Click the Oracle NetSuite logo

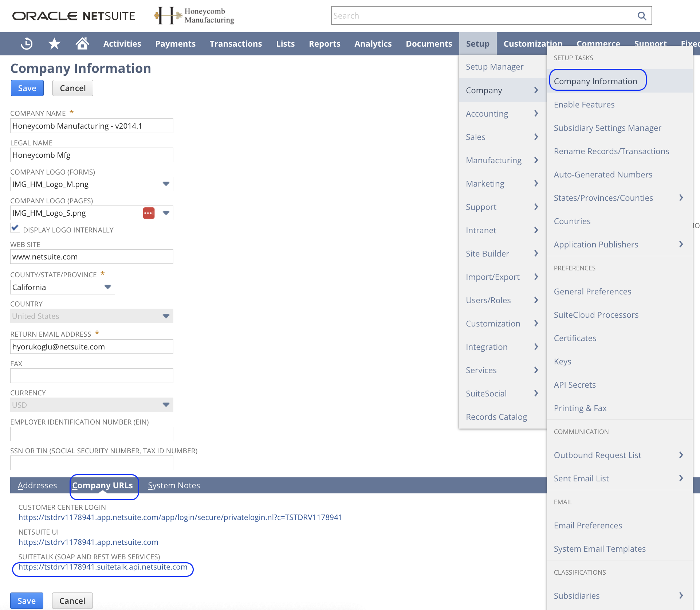point(74,16)
